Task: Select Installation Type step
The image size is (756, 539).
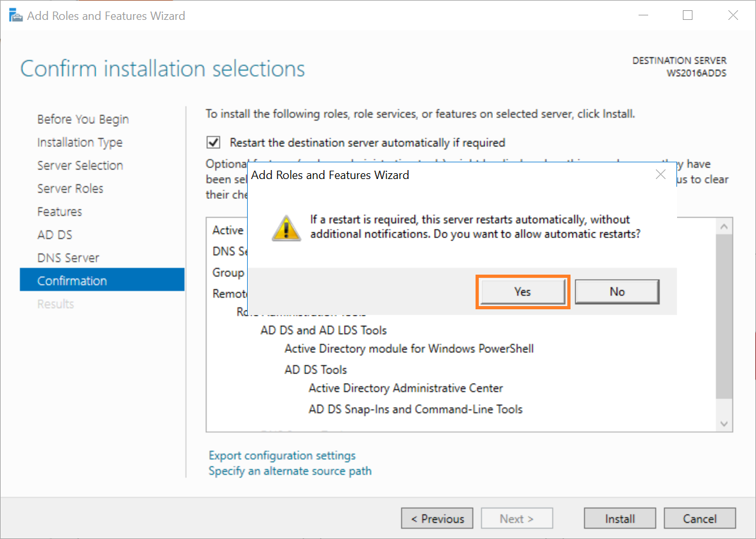Action: point(80,142)
